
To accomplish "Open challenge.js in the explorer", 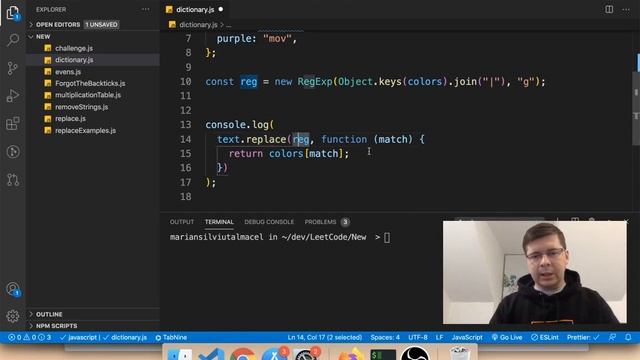I will pyautogui.click(x=74, y=48).
